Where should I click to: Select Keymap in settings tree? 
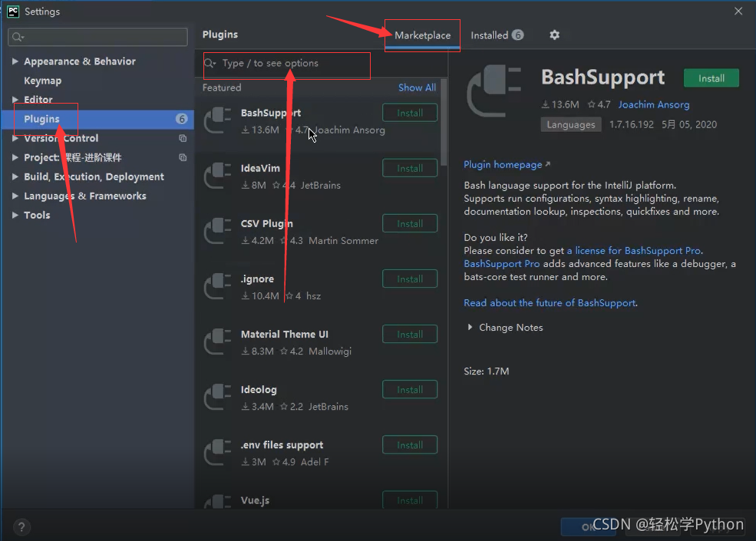pos(43,81)
